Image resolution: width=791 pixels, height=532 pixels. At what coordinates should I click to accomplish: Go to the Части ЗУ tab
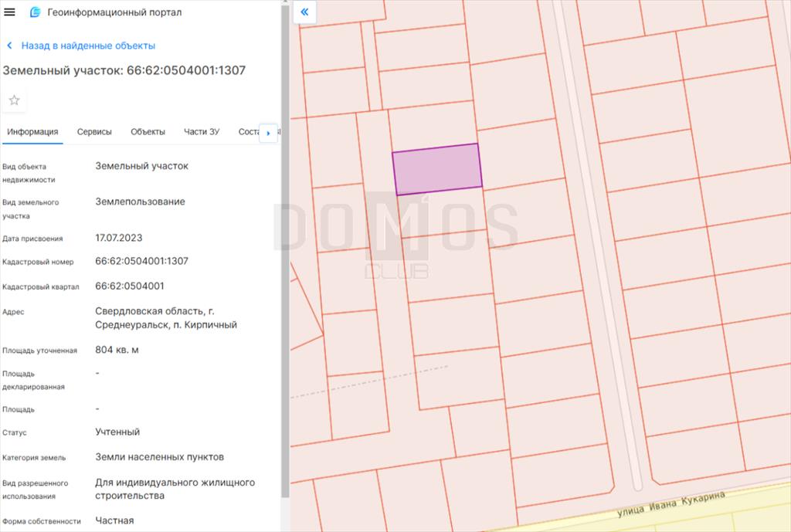201,132
